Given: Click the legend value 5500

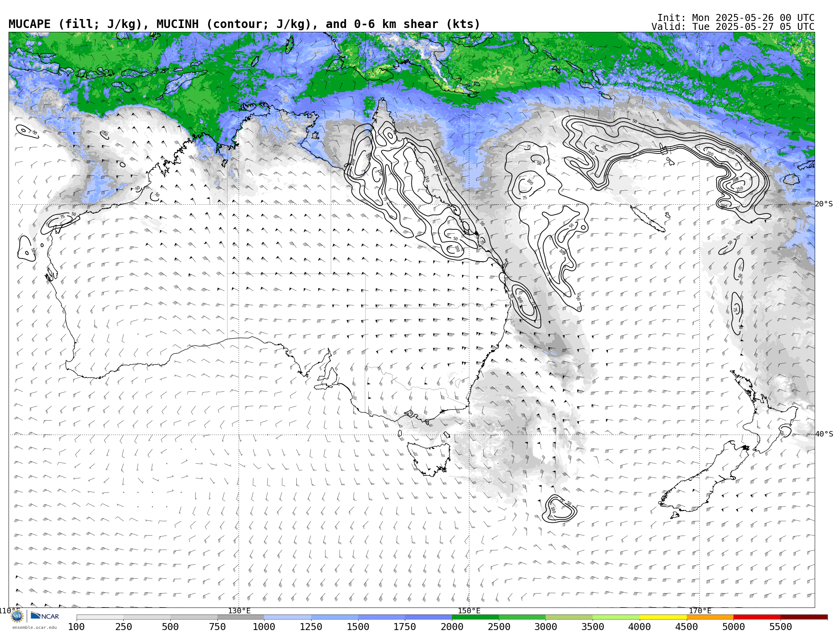Looking at the screenshot, I should tap(780, 627).
